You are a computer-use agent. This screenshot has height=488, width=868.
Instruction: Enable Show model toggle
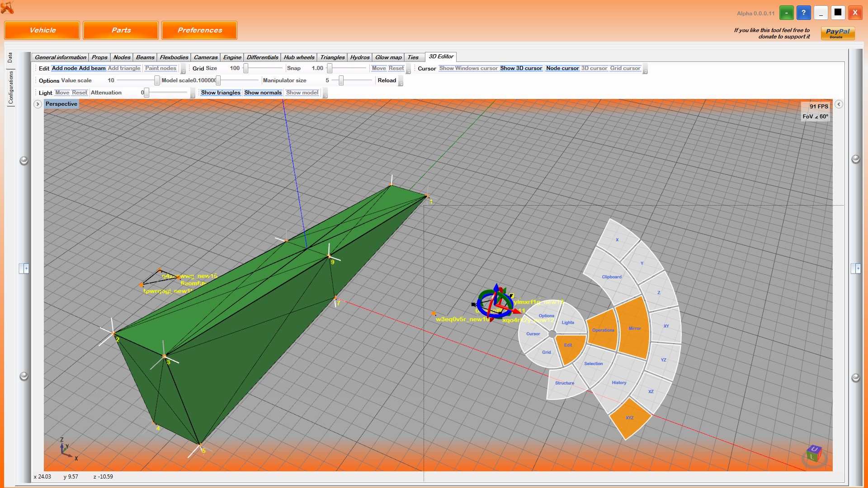click(x=302, y=93)
